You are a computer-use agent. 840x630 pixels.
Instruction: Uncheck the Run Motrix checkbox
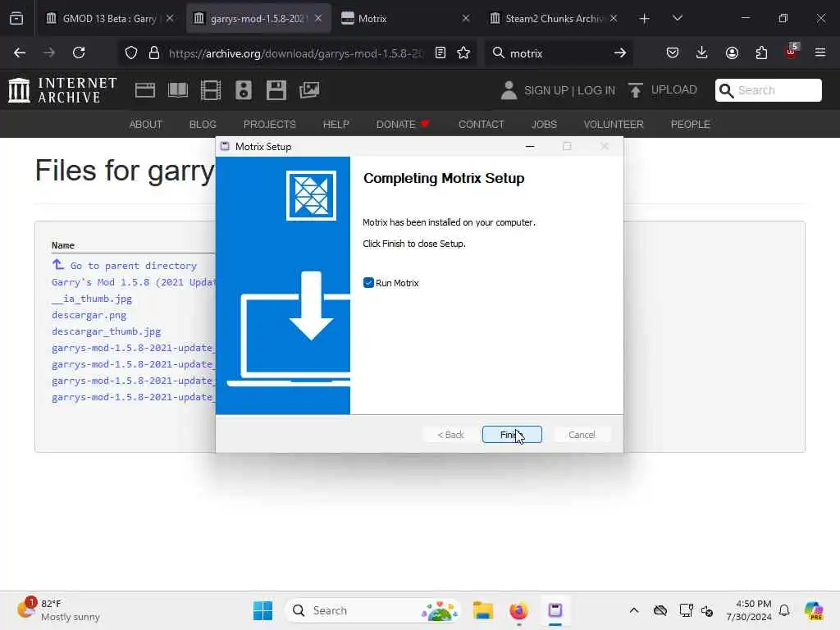pos(368,283)
